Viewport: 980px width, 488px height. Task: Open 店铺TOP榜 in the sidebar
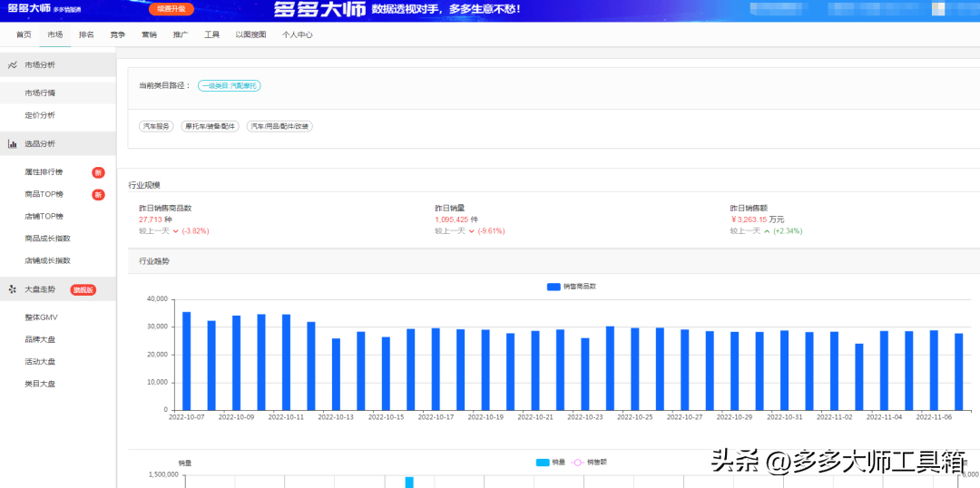click(x=44, y=216)
